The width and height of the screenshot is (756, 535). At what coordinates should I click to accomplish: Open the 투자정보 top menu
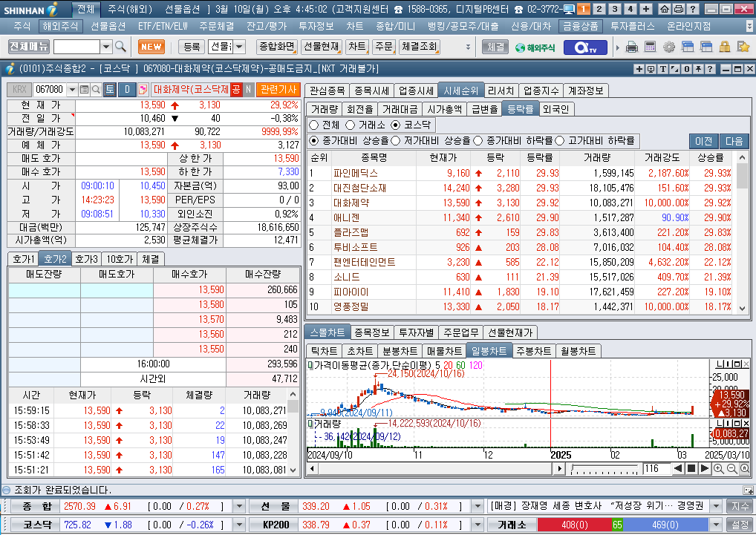click(x=316, y=27)
